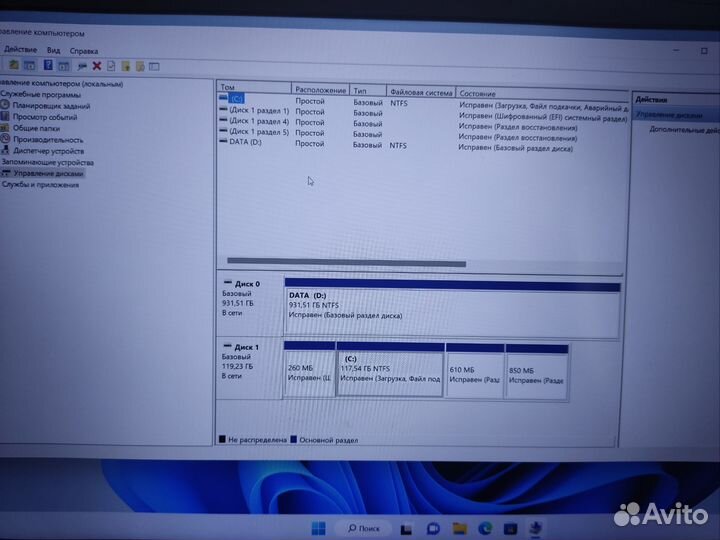
Task: Click the properties checkmark page icon
Action: [111, 66]
